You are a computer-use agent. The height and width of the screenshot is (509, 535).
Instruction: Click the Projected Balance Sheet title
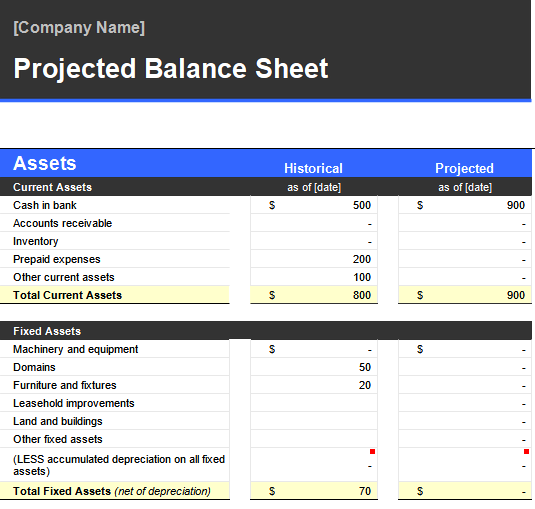point(171,68)
